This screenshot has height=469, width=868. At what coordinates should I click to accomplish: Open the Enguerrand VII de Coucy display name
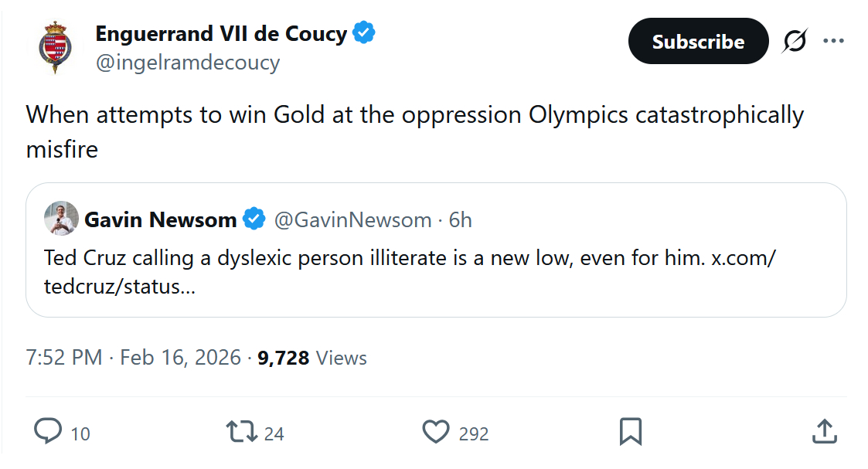tap(221, 34)
